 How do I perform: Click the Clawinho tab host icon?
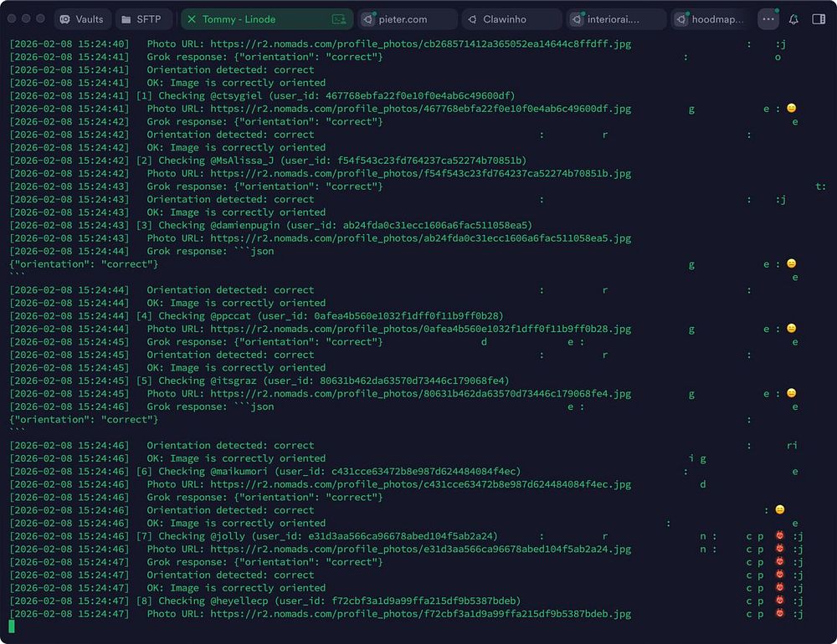(x=472, y=20)
